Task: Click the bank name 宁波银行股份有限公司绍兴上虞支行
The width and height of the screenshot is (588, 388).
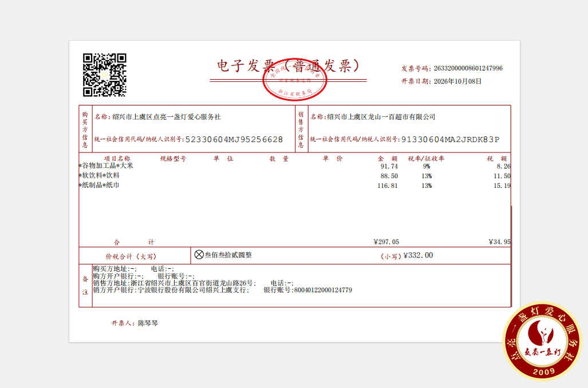Action: tap(191, 290)
